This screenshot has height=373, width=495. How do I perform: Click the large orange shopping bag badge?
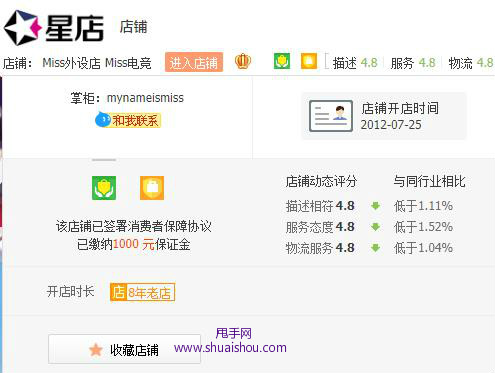coord(152,188)
